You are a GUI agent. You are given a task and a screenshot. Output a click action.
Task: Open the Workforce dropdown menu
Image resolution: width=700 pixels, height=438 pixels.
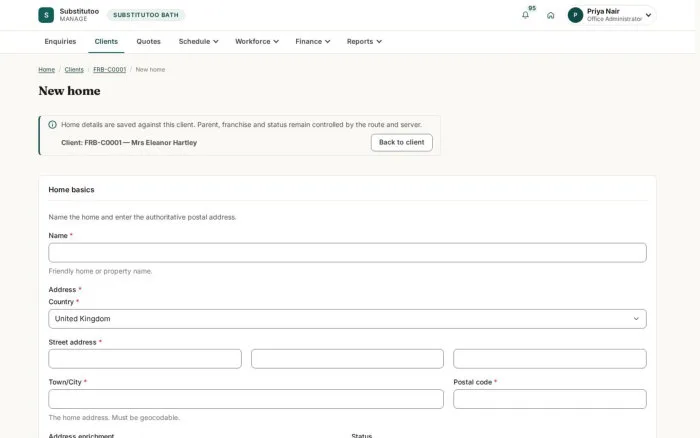pos(257,42)
